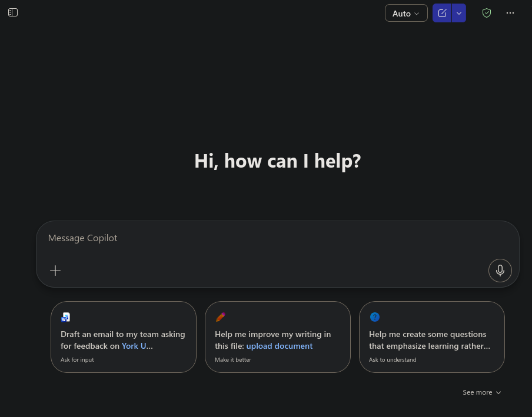Select the create learning questions suggestion card

[431, 337]
